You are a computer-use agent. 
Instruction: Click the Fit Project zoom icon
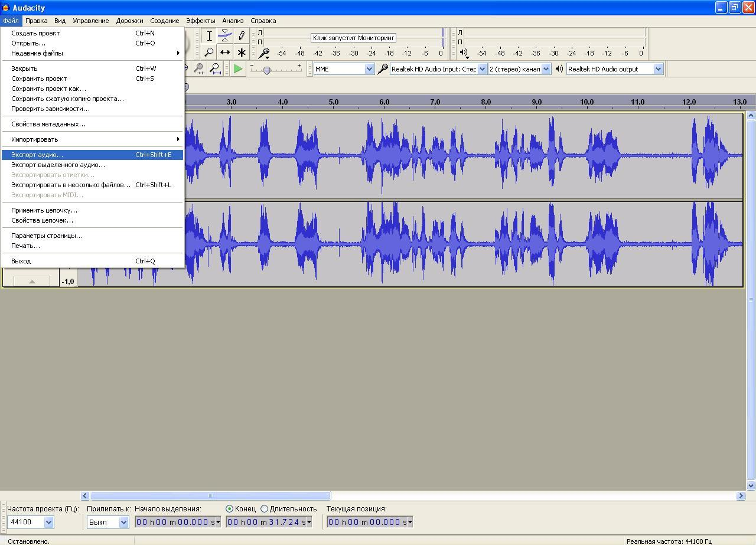click(216, 69)
